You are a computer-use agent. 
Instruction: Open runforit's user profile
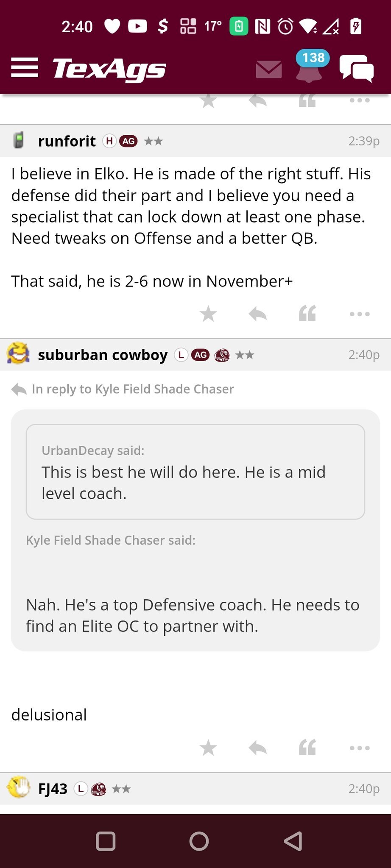tap(67, 141)
